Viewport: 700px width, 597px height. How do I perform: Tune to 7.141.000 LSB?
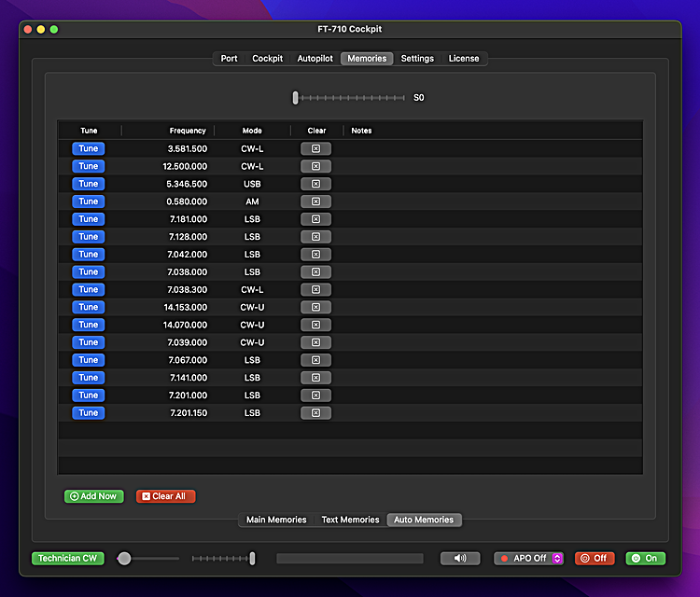[x=89, y=378]
